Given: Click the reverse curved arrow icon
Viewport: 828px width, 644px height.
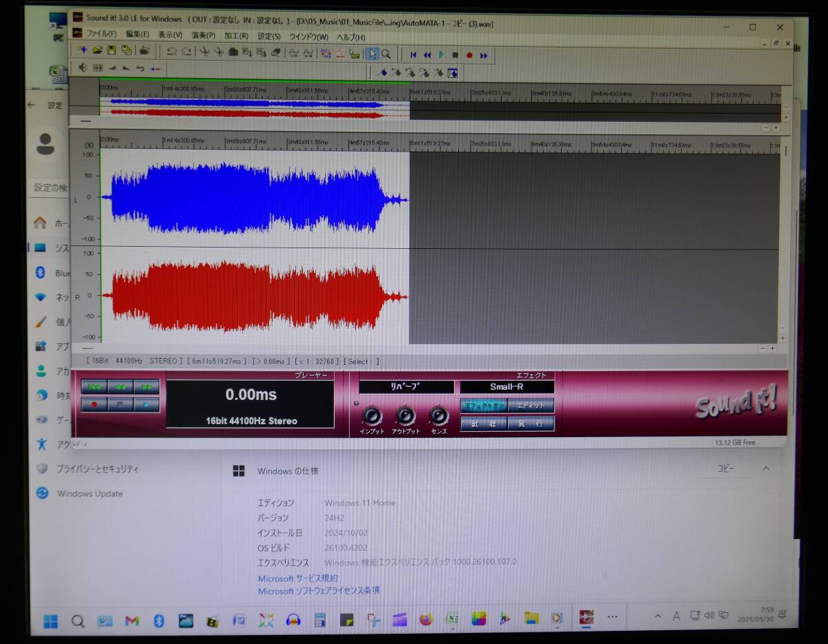Looking at the screenshot, I should click(140, 68).
